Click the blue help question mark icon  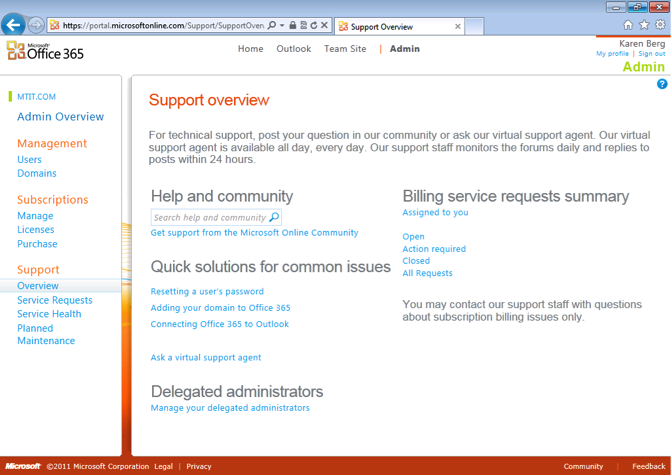point(662,84)
